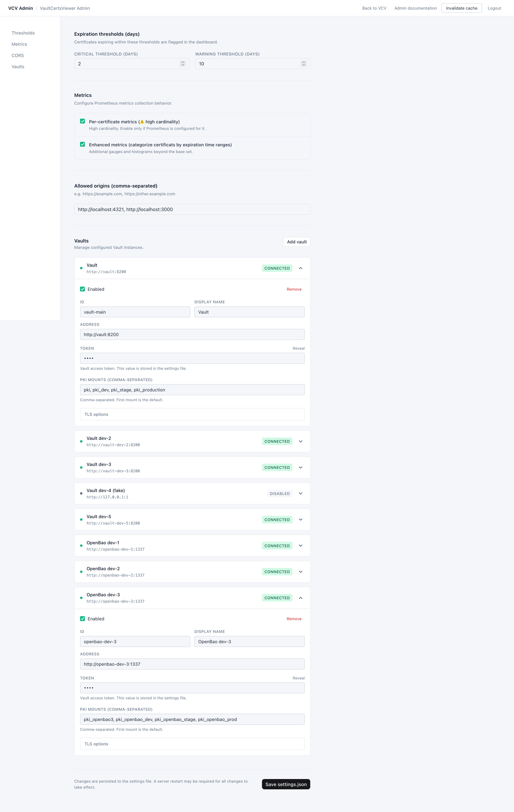Image resolution: width=514 pixels, height=812 pixels.
Task: Click http://vault-dev-3:8200 address text
Action: pyautogui.click(x=113, y=471)
